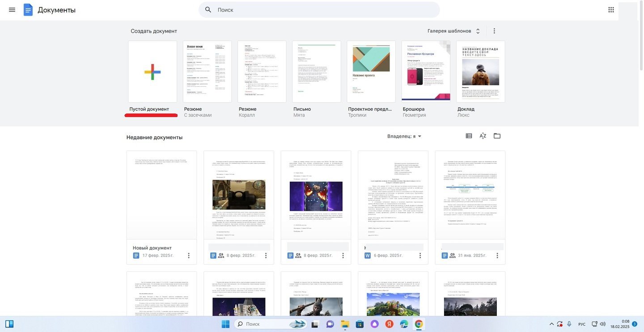The height and width of the screenshot is (332, 644).
Task: Click the network icon in the system tray
Action: point(594,324)
